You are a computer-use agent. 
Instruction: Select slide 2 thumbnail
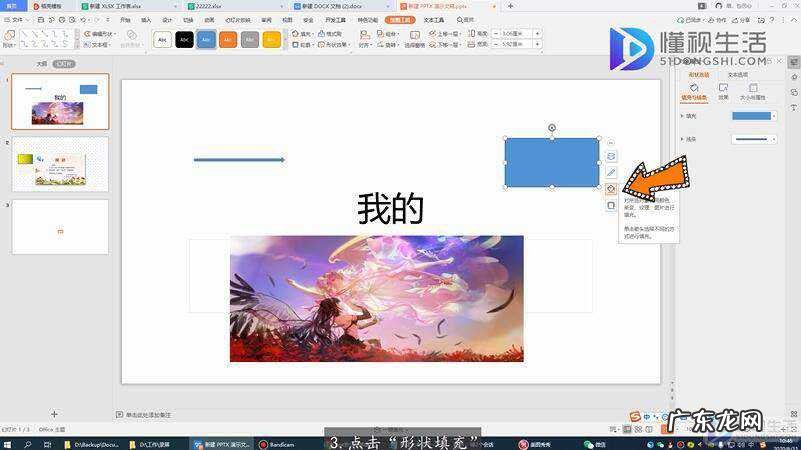point(60,164)
